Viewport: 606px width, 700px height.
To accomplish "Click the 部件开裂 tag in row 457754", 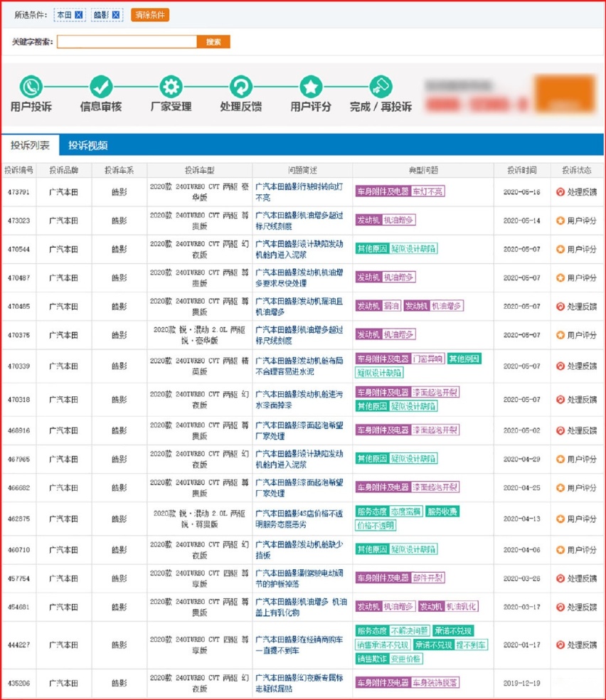I will point(427,578).
